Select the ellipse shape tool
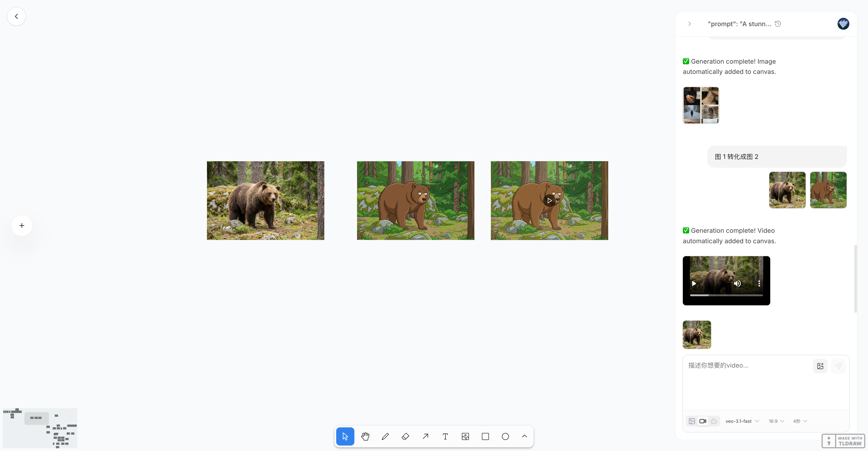The image size is (868, 451). point(505,436)
